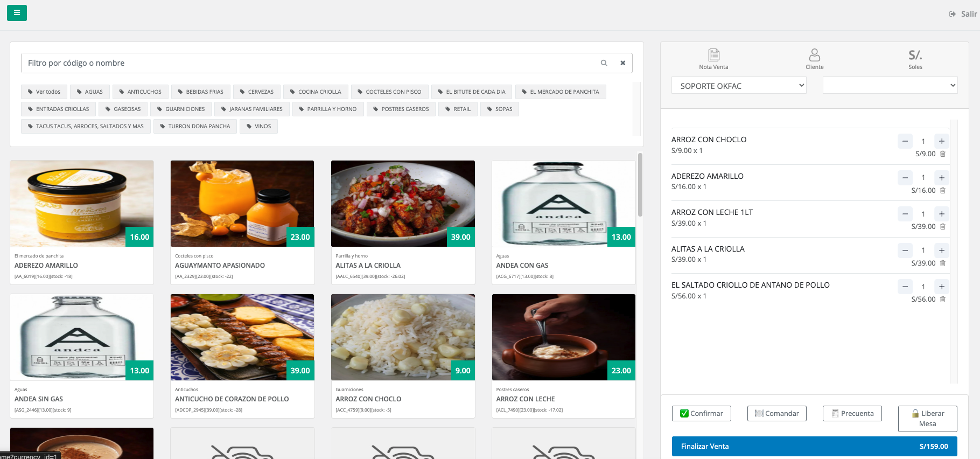Add one more EL SALTADO CRIOLLO

(x=941, y=287)
